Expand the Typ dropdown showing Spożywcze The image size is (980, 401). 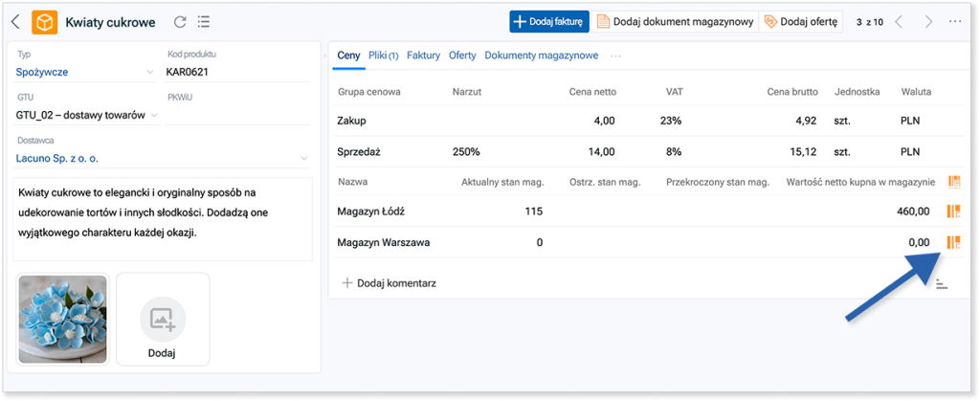click(x=150, y=72)
